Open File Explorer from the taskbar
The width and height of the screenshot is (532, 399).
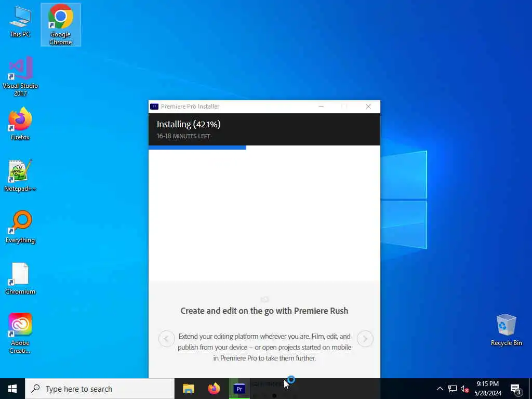point(188,389)
